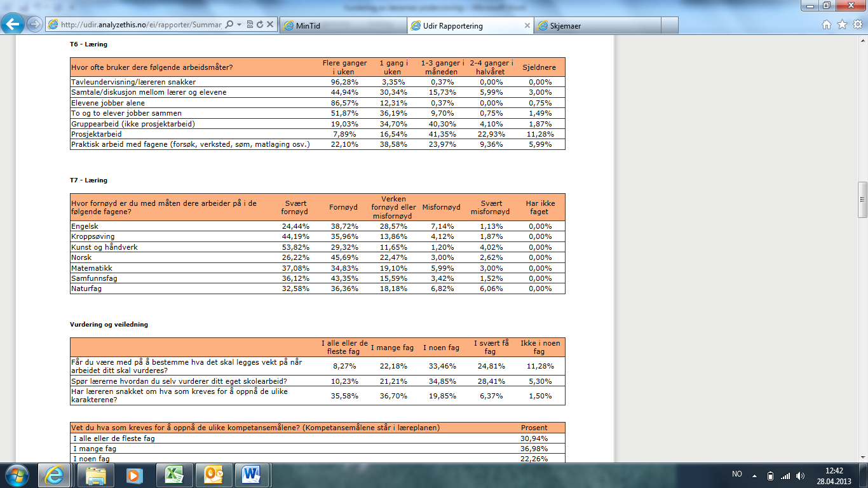Click the battery status tray icon
This screenshot has height=488, width=868.
771,475
